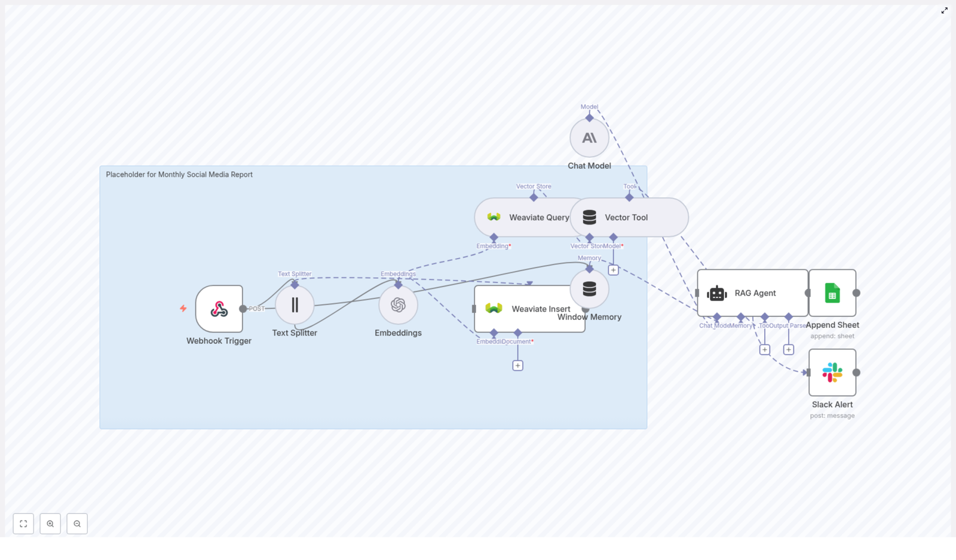
Task: Open the Slack Alert node
Action: (832, 372)
